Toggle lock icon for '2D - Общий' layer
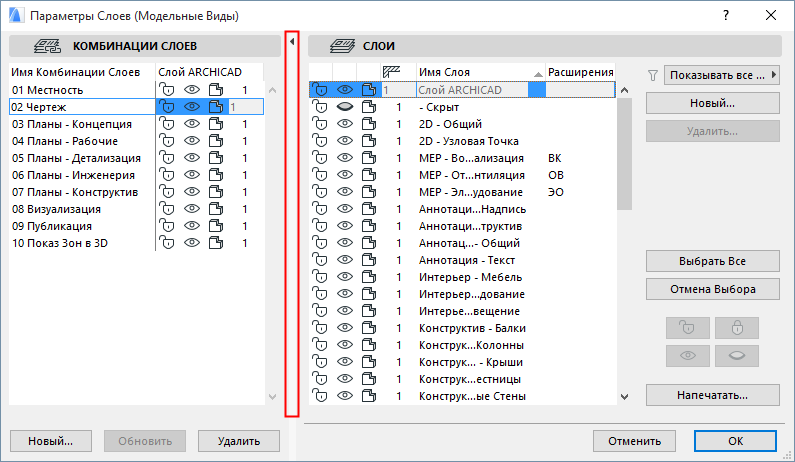The image size is (795, 462). [x=320, y=124]
